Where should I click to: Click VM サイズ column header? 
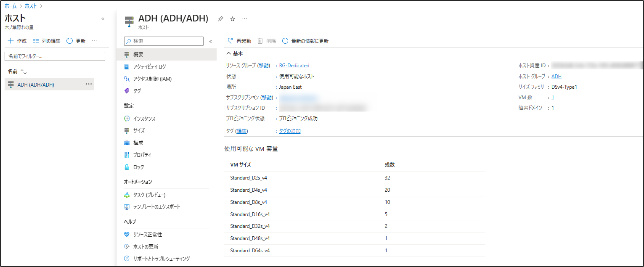(x=241, y=165)
